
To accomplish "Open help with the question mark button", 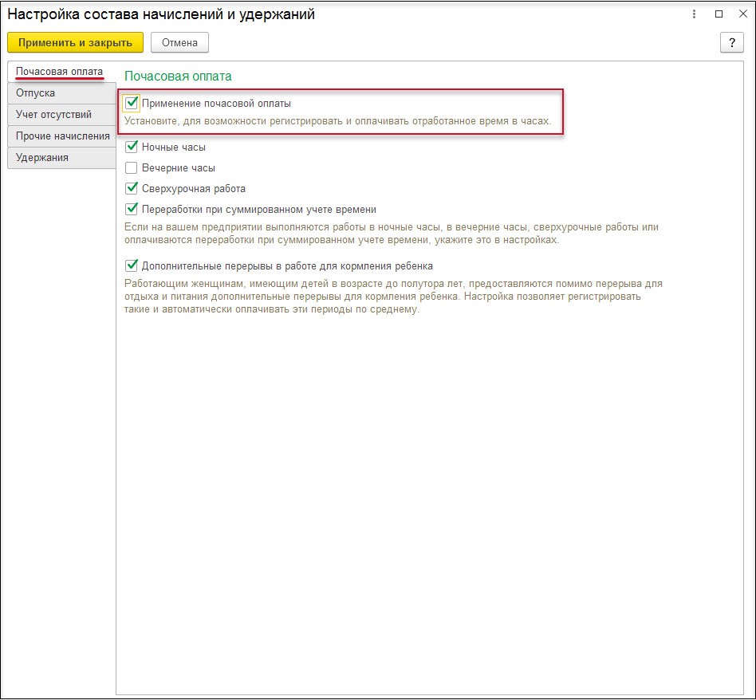I will pos(731,42).
